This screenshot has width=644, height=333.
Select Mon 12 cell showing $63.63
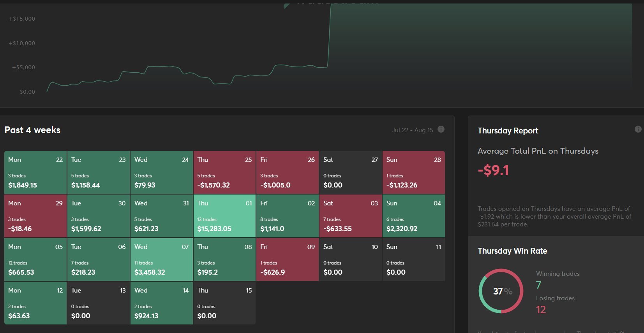pyautogui.click(x=35, y=303)
